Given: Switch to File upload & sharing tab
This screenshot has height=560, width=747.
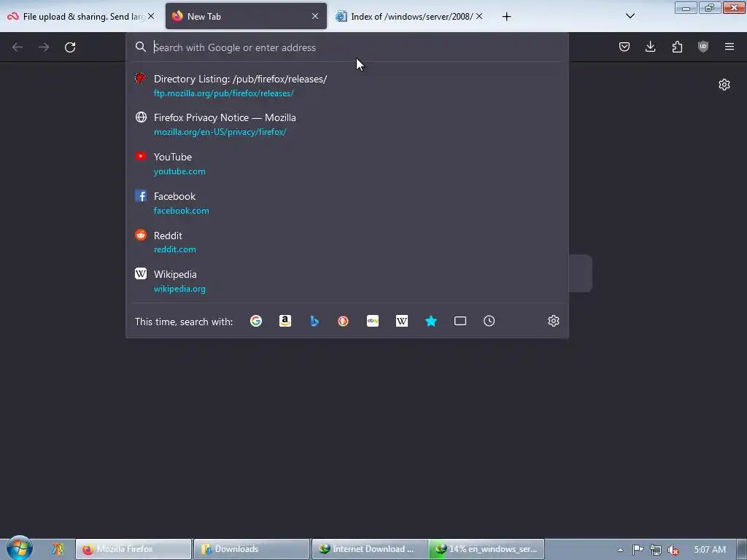Looking at the screenshot, I should 81,16.
